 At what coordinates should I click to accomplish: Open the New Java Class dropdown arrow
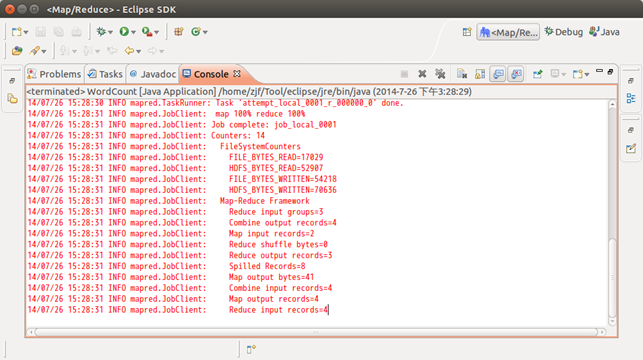(205, 32)
